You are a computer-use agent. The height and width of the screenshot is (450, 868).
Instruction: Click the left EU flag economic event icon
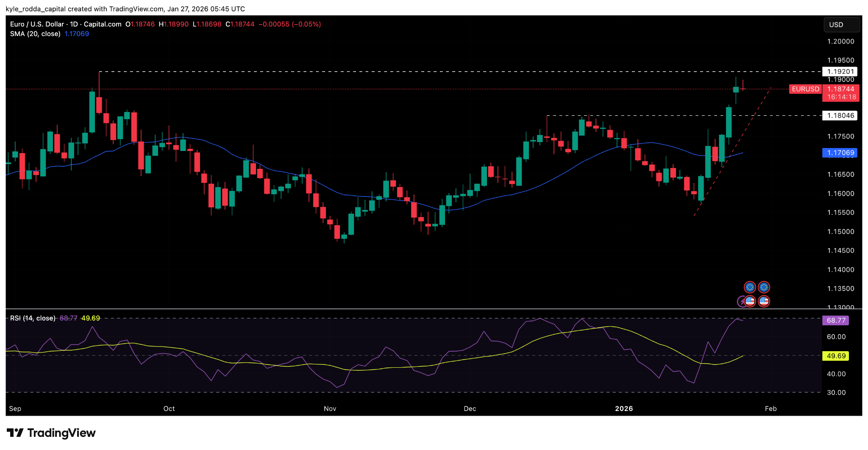point(750,288)
